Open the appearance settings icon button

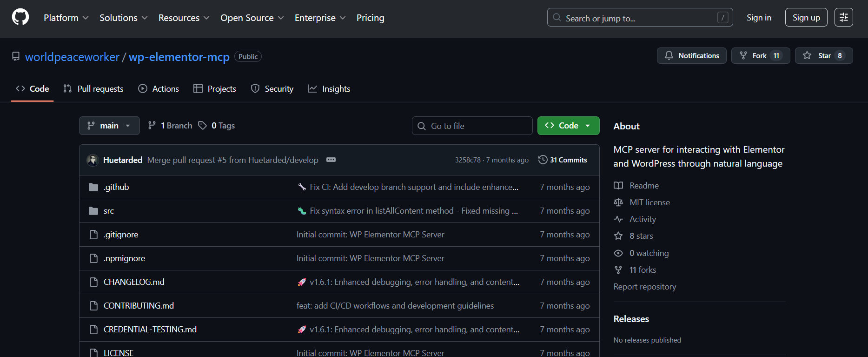pos(843,18)
